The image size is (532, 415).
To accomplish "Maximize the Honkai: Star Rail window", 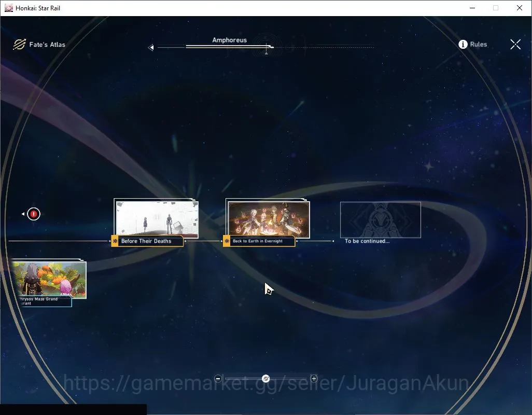I will (x=496, y=8).
